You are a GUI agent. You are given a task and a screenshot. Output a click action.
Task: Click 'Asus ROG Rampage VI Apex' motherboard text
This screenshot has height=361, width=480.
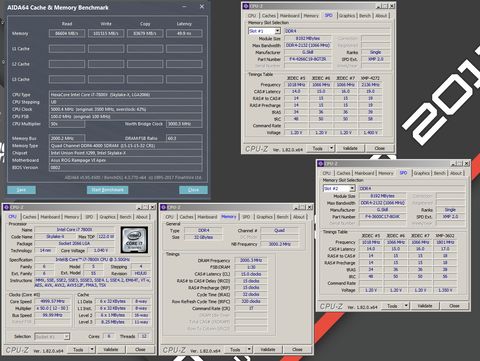(x=77, y=160)
